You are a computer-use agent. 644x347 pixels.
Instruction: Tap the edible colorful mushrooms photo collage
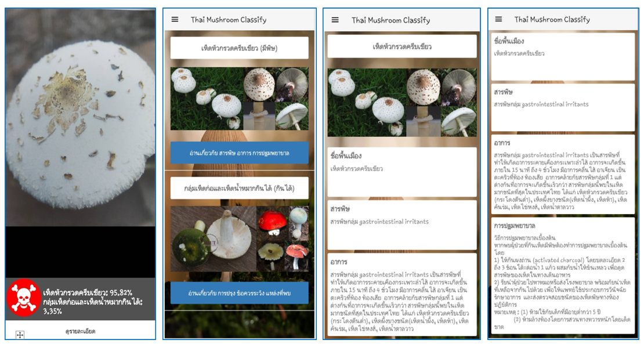pos(239,239)
